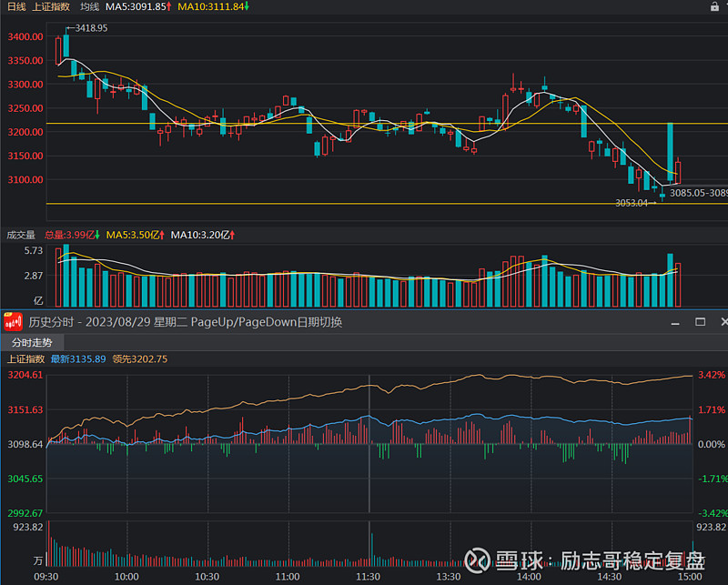The height and width of the screenshot is (585, 728).
Task: Click the 上证指数 name in top bar
Action: pos(50,6)
